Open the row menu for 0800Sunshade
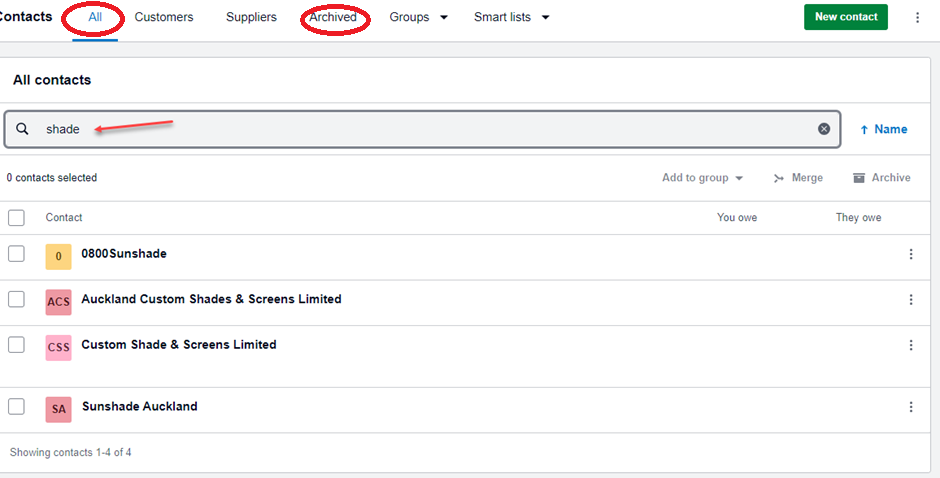 pos(911,254)
